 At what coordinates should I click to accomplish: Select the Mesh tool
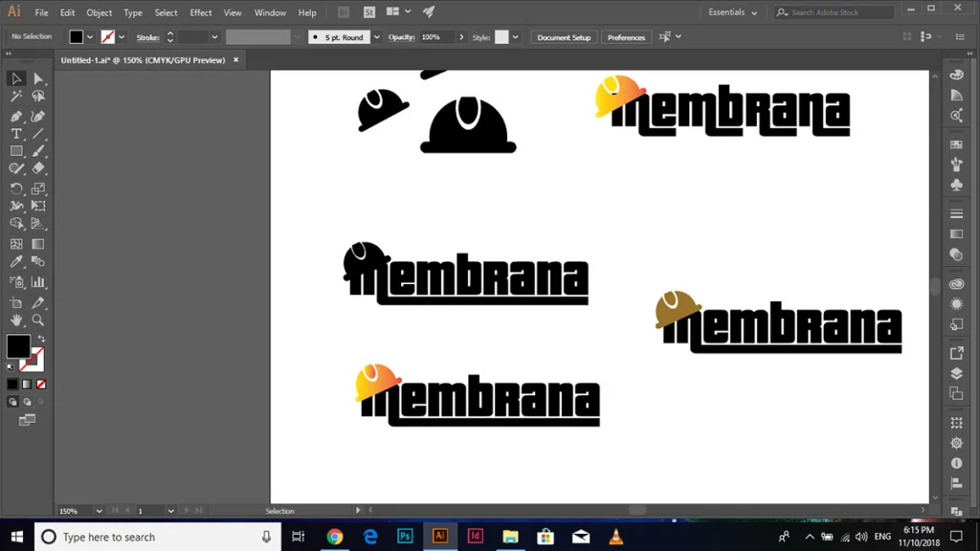(x=16, y=244)
